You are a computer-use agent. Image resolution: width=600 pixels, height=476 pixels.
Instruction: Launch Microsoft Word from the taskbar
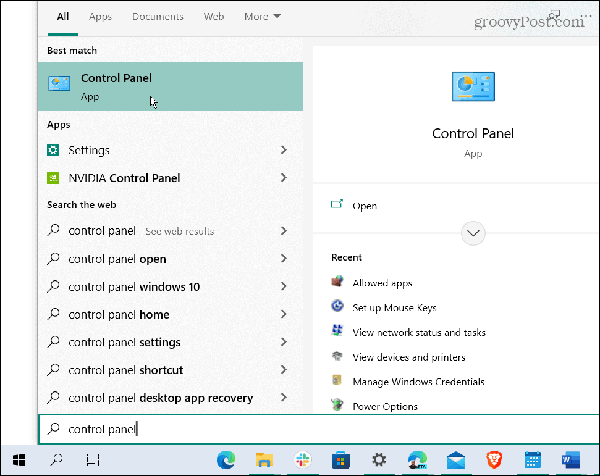571,460
